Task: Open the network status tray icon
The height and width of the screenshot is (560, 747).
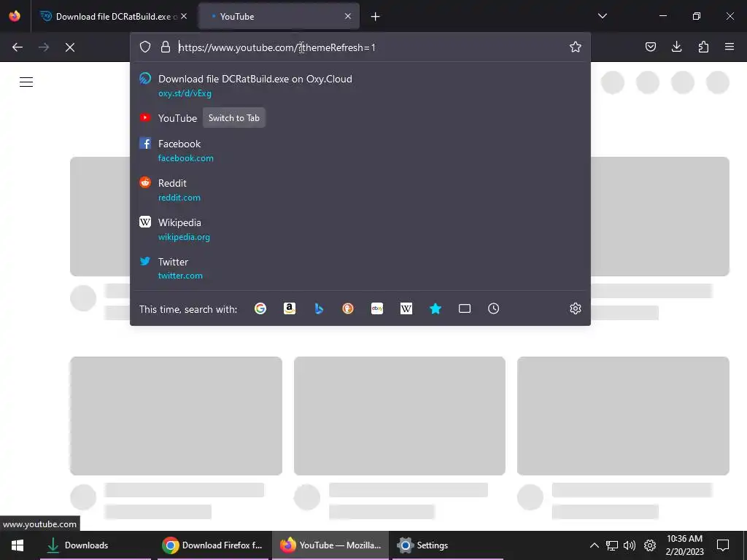Action: 612,545
